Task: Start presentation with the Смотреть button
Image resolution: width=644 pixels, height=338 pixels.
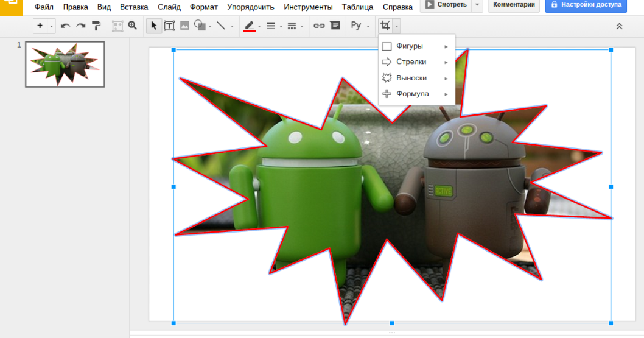Action: pyautogui.click(x=446, y=5)
